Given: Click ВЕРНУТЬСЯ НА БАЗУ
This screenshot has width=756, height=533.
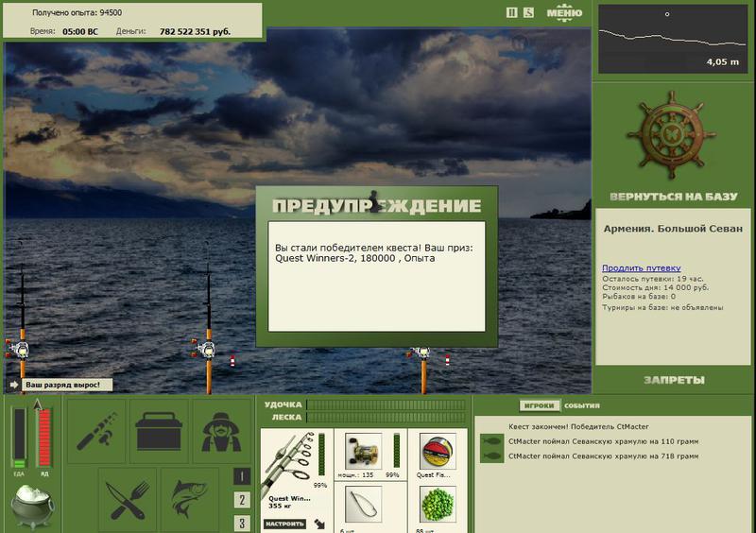Looking at the screenshot, I should (674, 197).
